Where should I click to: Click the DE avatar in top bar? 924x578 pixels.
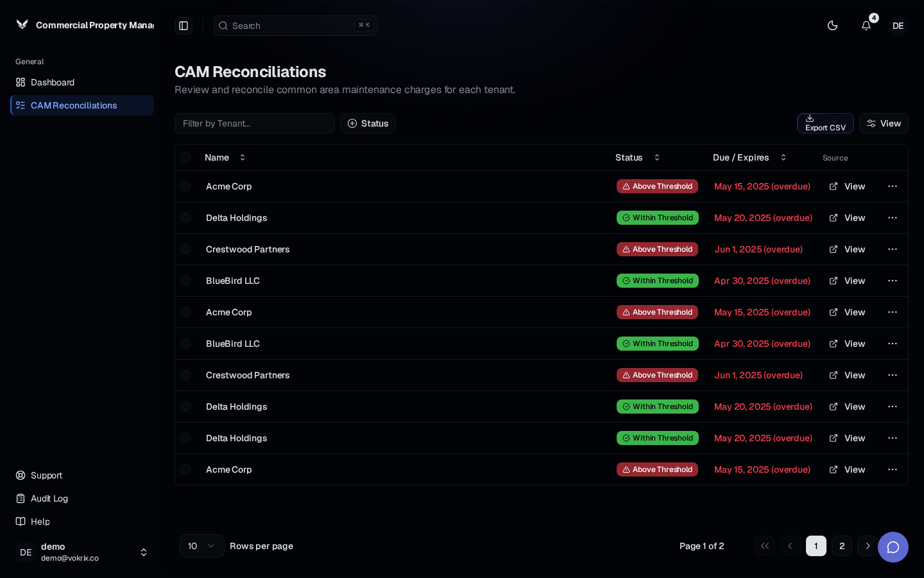click(898, 26)
